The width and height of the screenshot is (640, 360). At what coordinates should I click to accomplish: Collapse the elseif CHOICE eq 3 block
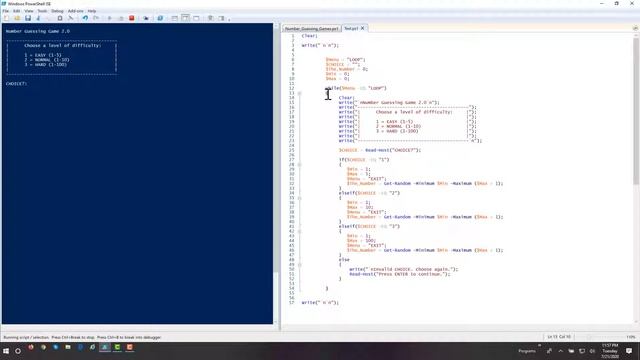coord(300,231)
